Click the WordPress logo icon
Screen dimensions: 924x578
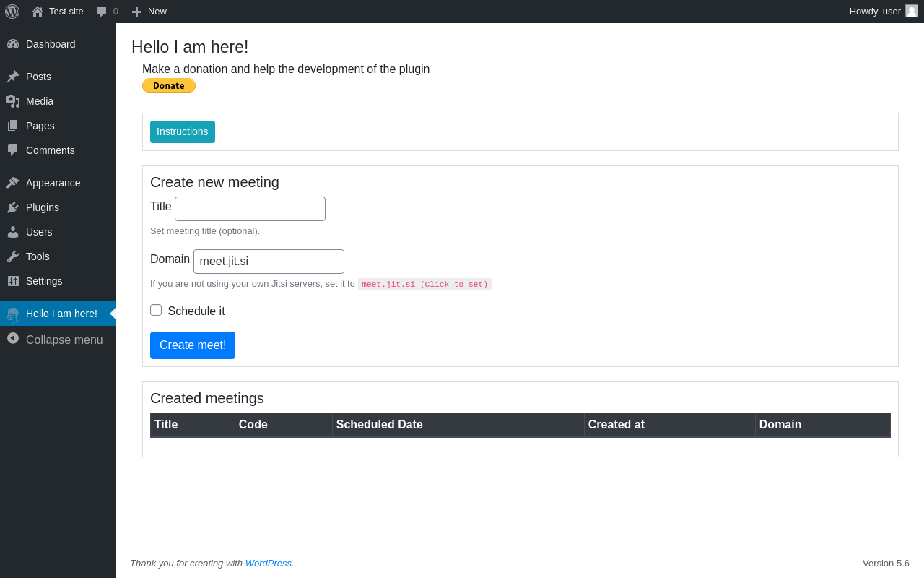point(12,12)
